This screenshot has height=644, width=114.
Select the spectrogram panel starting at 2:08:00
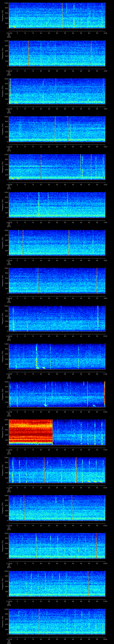point(57,281)
